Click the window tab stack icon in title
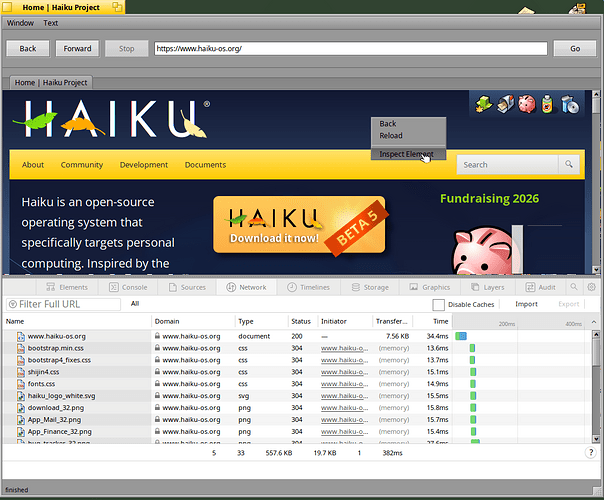 [x=117, y=7]
